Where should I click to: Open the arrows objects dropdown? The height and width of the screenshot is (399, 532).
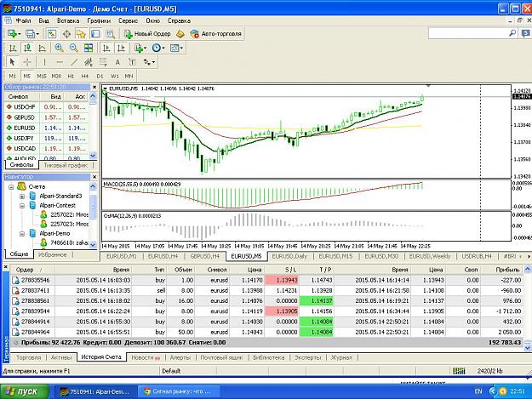tap(149, 62)
